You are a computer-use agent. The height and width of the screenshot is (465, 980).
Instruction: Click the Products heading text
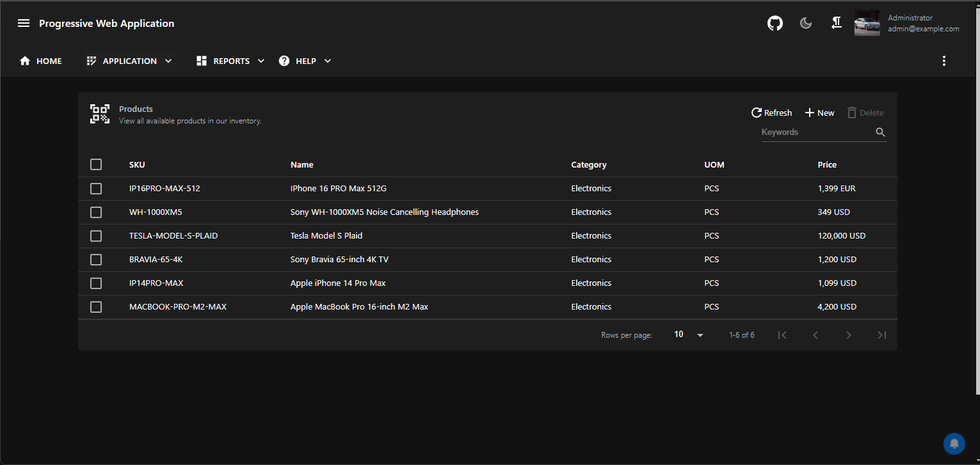136,109
